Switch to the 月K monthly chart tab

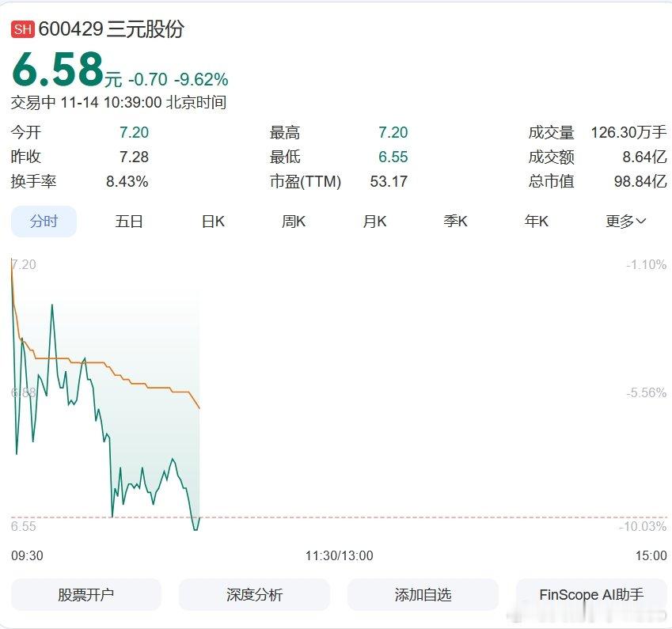(x=374, y=222)
